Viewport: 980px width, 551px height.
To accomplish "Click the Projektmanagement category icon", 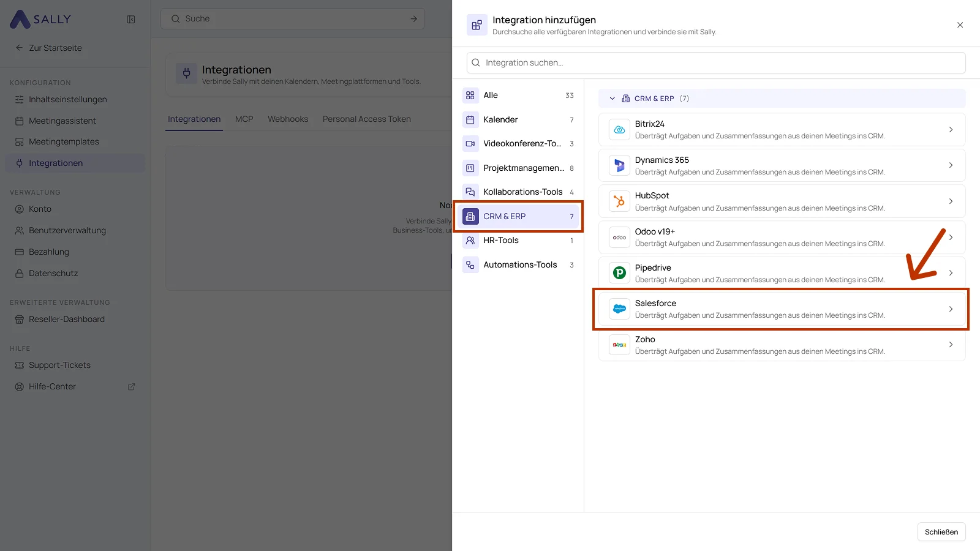I will pos(470,168).
